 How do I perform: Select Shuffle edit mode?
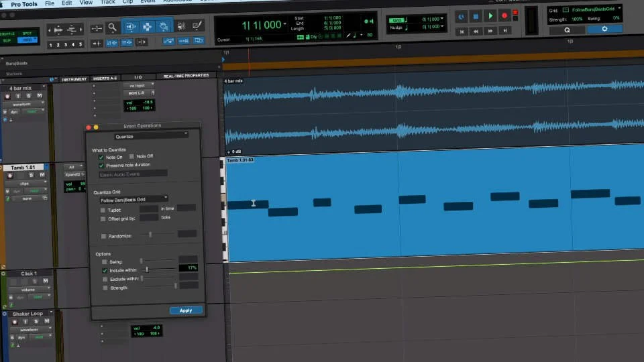point(7,34)
